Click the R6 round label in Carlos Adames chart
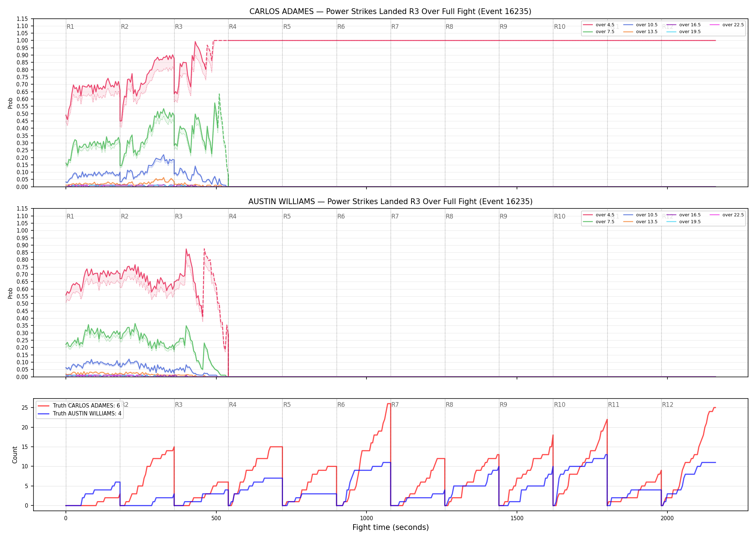This screenshot has height=540, width=756. pyautogui.click(x=341, y=27)
